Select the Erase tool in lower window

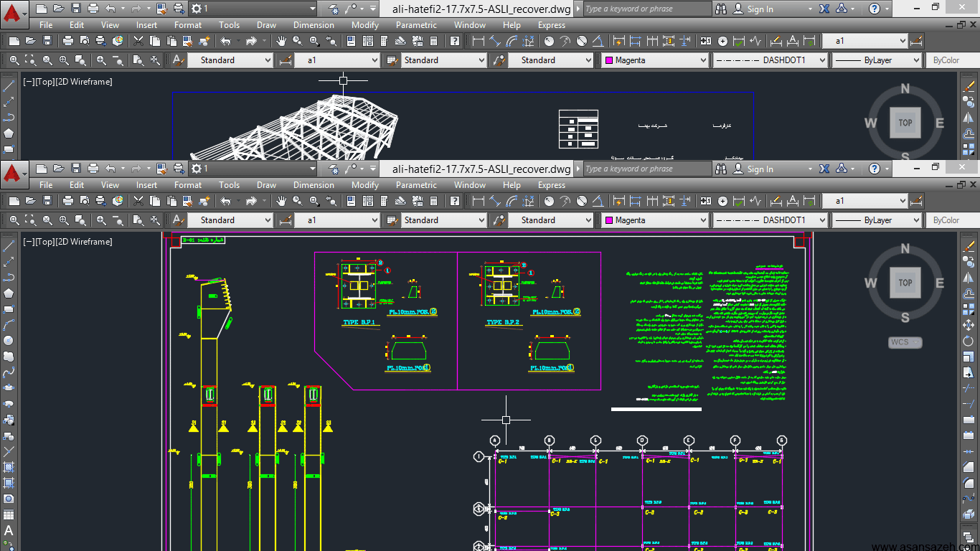coord(969,245)
